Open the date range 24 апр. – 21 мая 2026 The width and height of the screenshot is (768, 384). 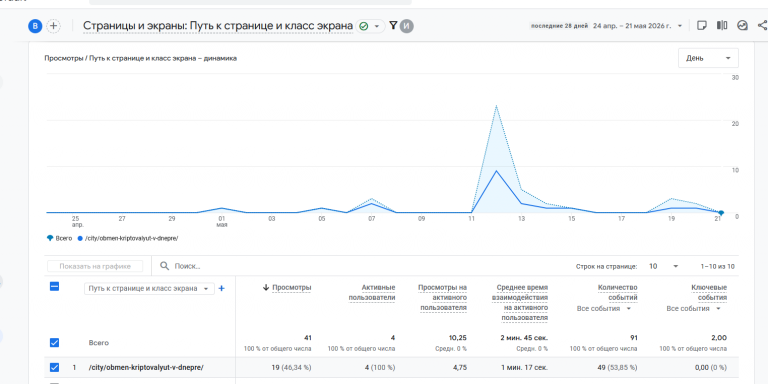click(632, 26)
